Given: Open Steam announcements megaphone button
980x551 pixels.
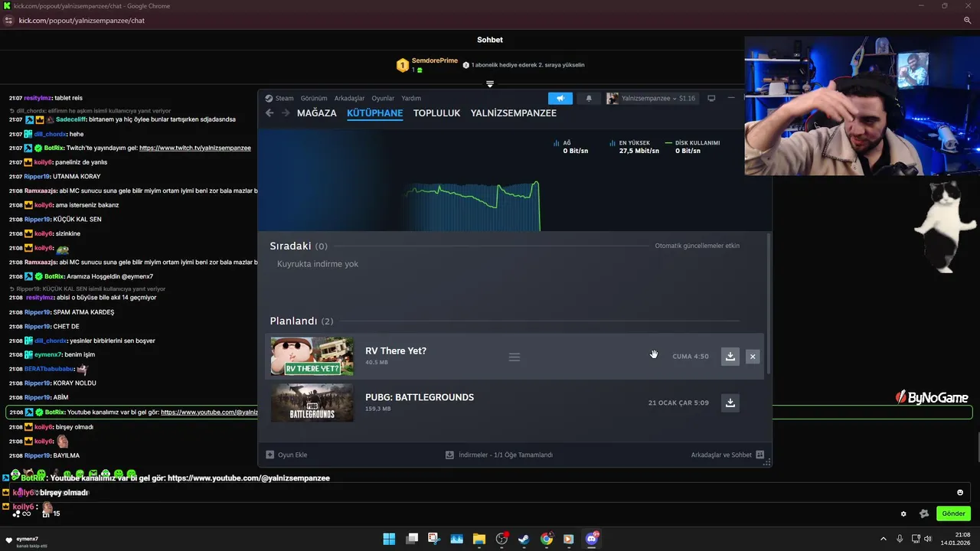Looking at the screenshot, I should point(560,98).
